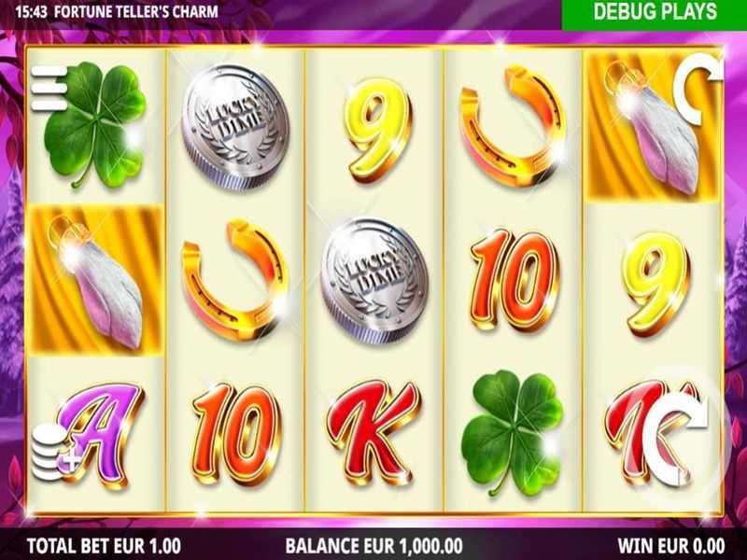Click the red K symbol on reel three
The image size is (747, 560).
(374, 432)
